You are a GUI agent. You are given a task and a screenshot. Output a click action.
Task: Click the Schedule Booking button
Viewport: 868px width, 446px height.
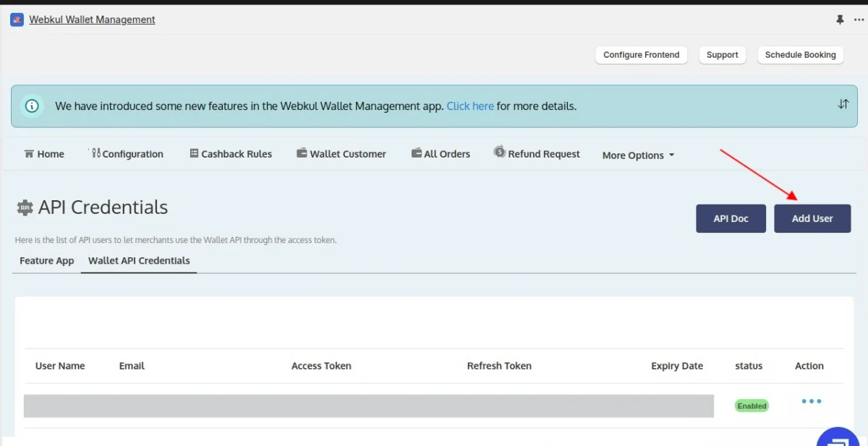(x=800, y=55)
